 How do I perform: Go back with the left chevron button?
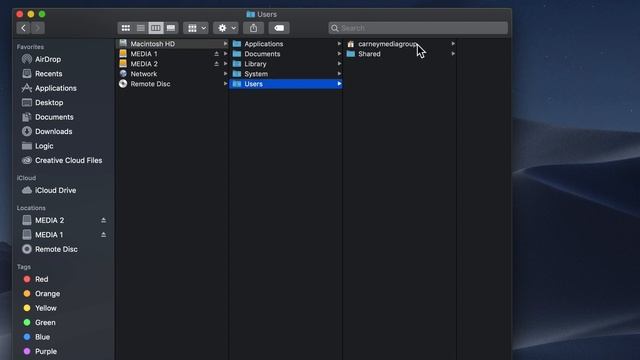(x=23, y=28)
